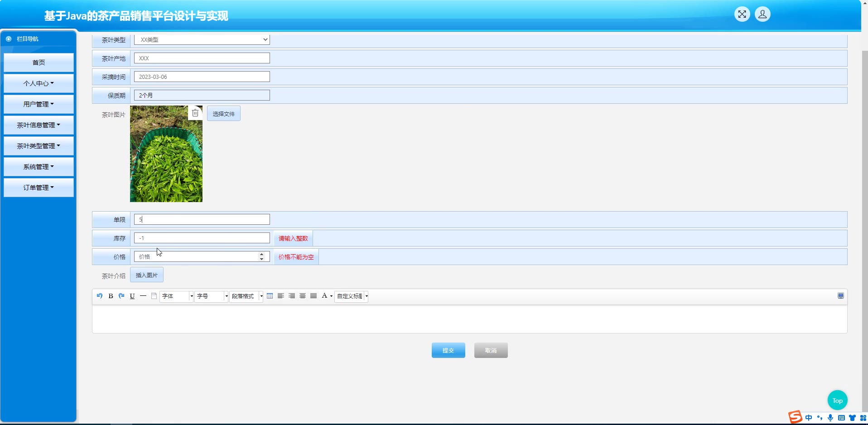Viewport: 868px width, 425px height.
Task: Click the 插入图片 insert picture button
Action: coord(147,275)
